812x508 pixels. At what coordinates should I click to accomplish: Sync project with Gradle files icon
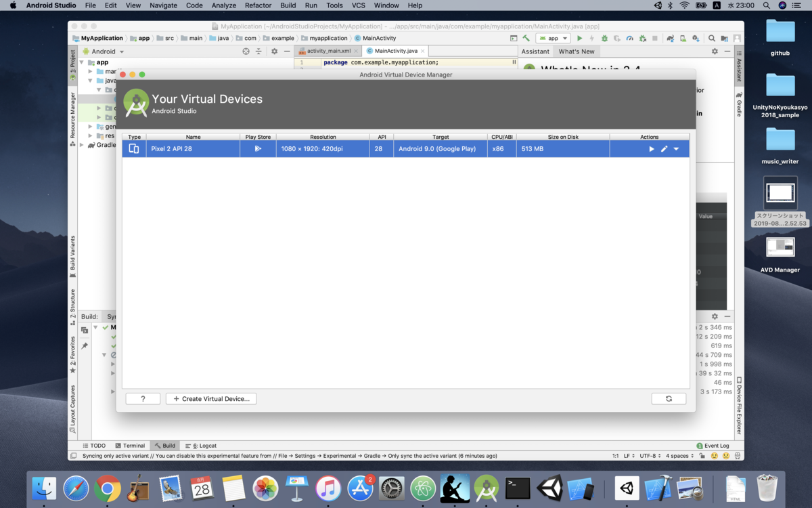click(x=670, y=39)
